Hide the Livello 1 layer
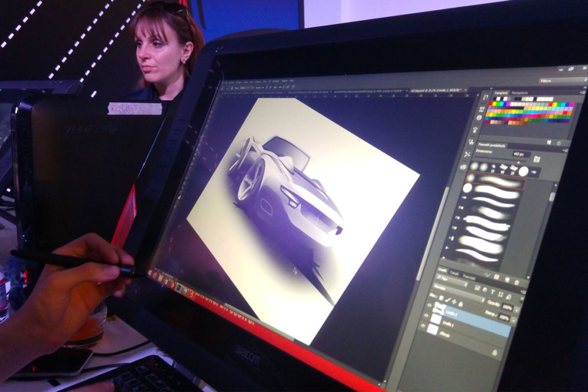Screen dimensions: 588x392 (x=426, y=316)
